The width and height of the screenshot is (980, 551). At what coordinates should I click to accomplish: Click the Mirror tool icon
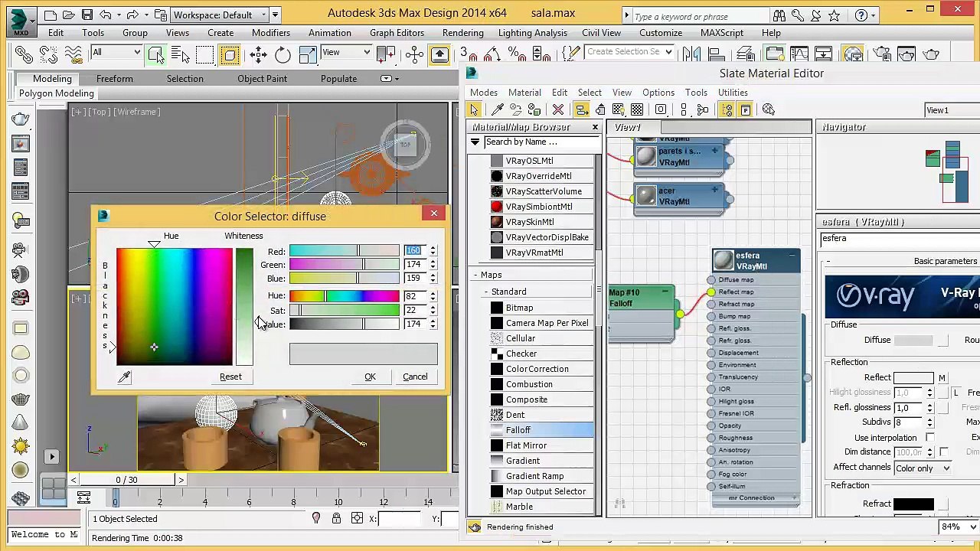click(692, 54)
